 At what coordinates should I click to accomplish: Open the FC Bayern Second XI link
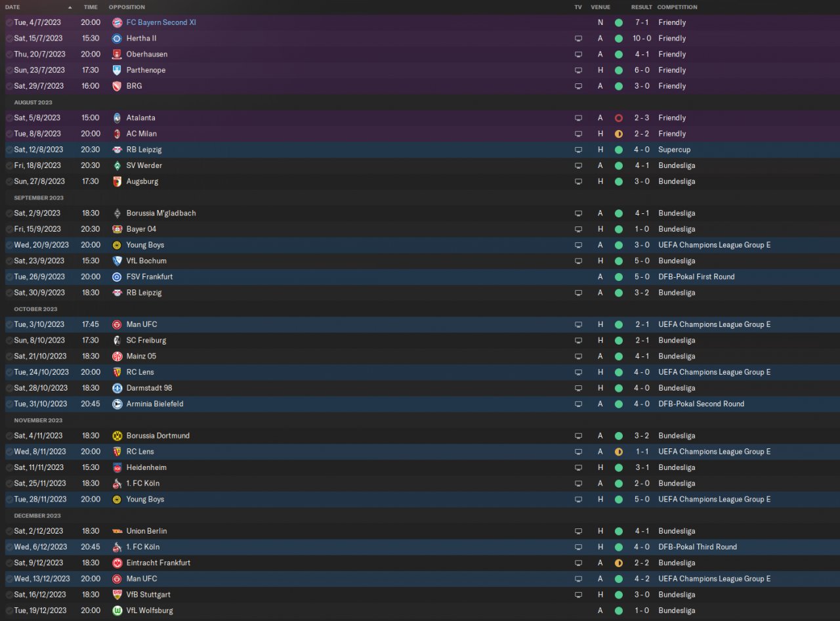161,22
